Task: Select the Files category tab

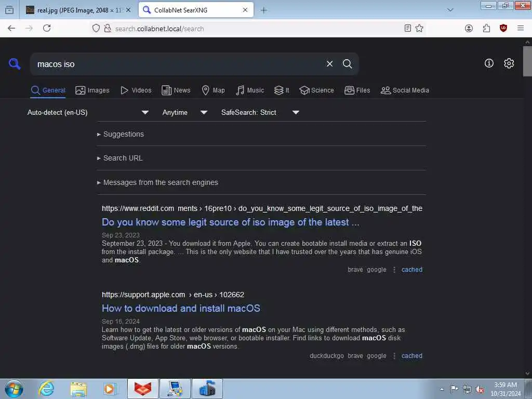Action: point(357,90)
